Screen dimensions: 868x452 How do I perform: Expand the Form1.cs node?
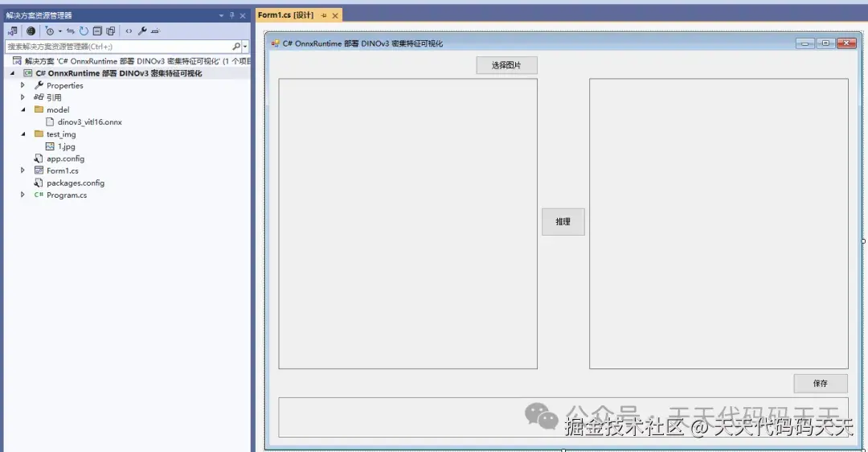[x=23, y=171]
